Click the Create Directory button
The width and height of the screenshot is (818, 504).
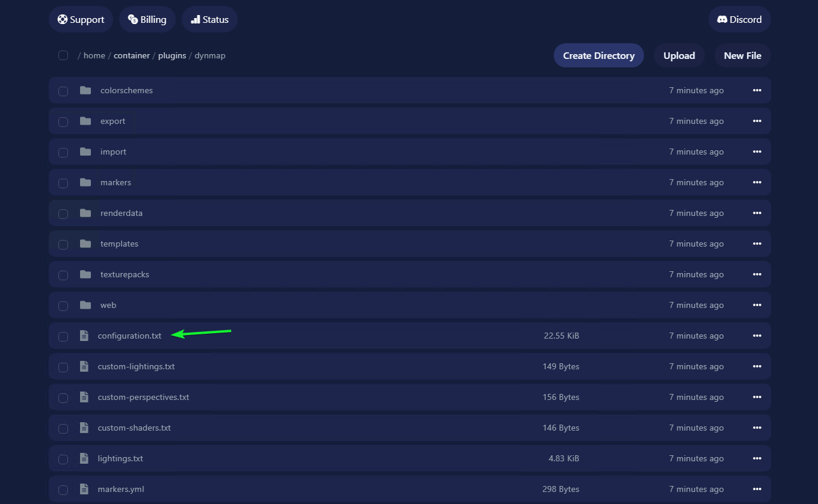598,55
